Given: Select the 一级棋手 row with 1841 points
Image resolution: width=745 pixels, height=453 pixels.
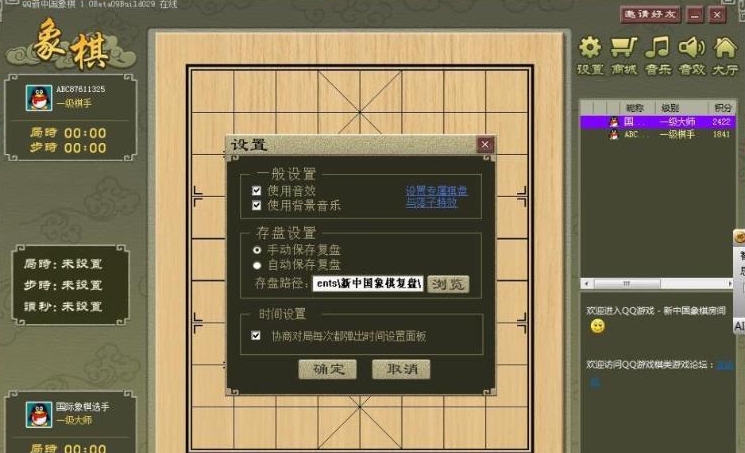Looking at the screenshot, I should click(658, 135).
